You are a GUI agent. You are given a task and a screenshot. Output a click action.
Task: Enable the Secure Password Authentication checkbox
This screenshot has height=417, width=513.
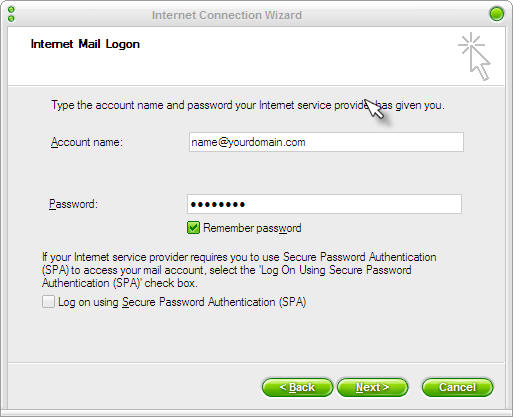(48, 302)
